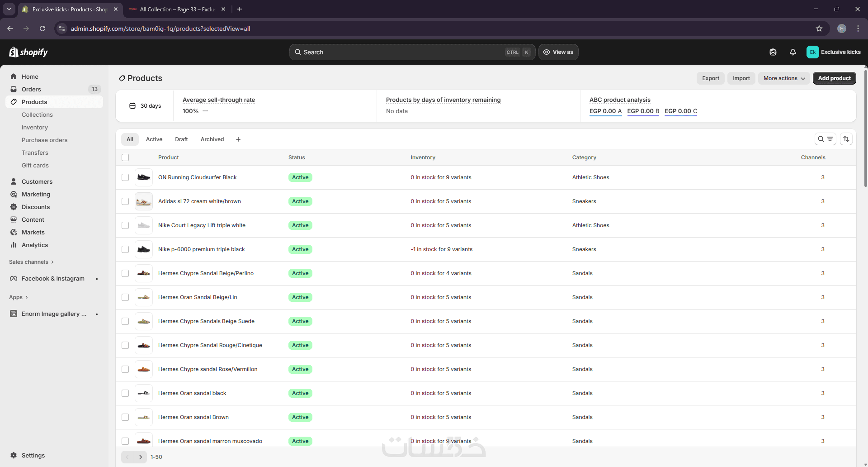Expand the Sales channels section
The height and width of the screenshot is (467, 868).
coord(31,262)
